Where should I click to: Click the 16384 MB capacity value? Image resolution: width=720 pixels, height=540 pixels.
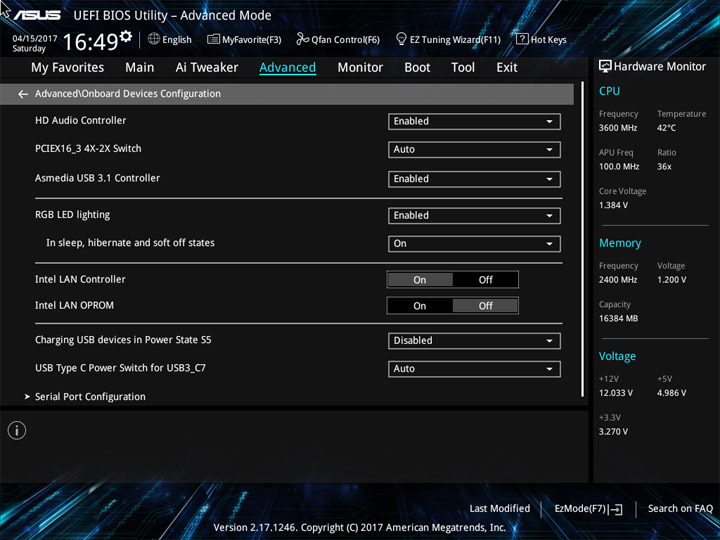(619, 318)
